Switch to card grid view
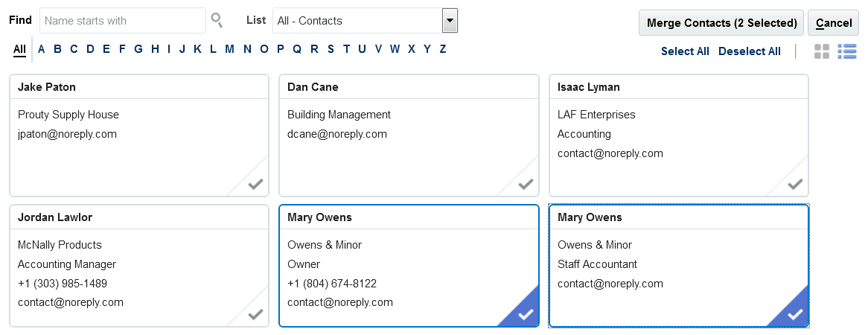The width and height of the screenshot is (868, 335). [822, 51]
